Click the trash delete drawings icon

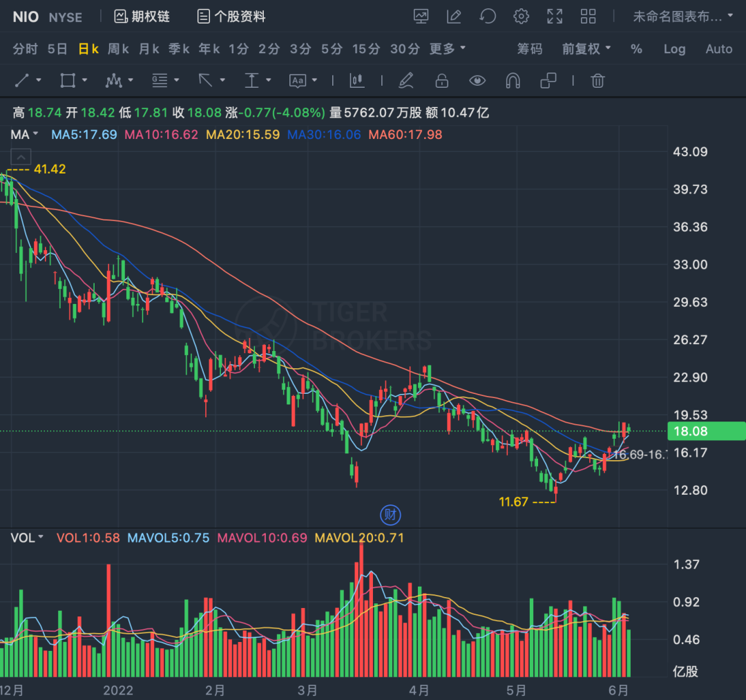(x=597, y=80)
